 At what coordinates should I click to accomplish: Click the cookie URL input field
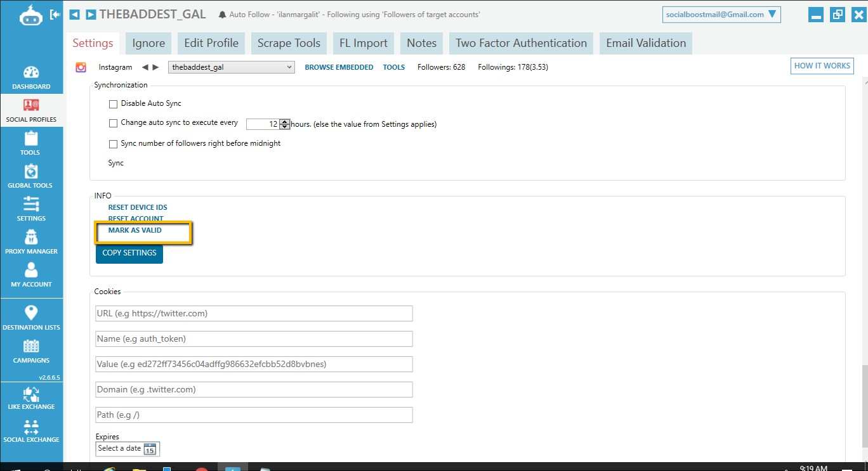(254, 313)
